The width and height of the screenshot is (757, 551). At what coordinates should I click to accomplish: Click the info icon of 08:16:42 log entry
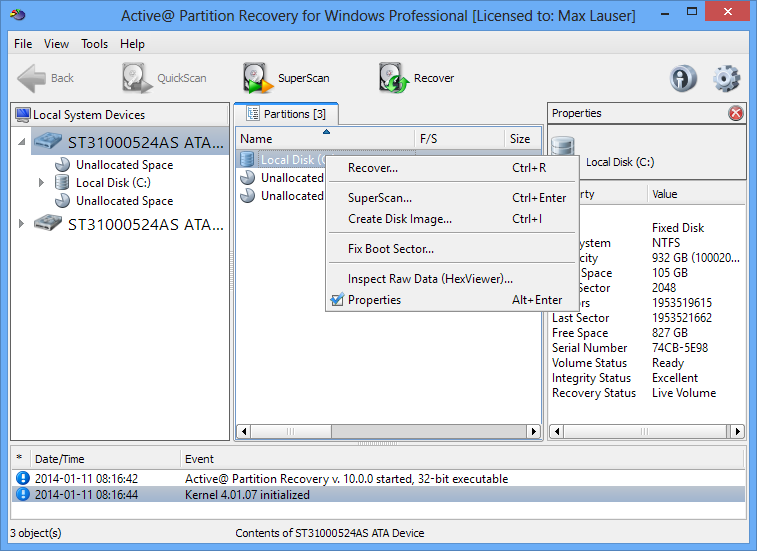click(23, 478)
